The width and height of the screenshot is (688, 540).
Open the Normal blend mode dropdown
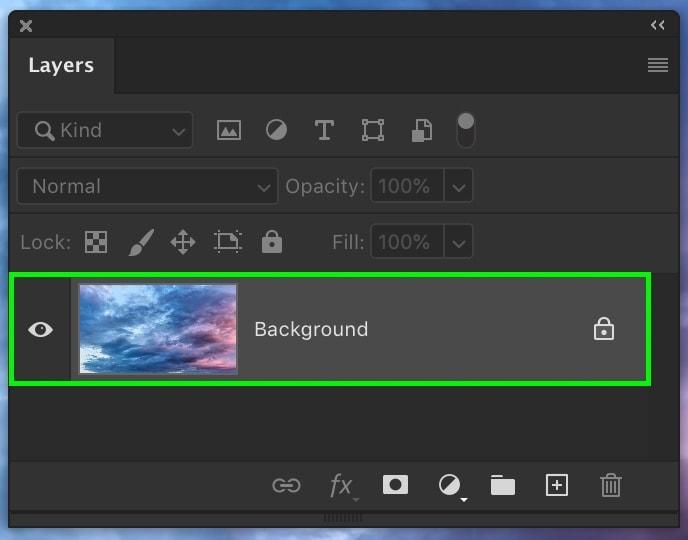pyautogui.click(x=147, y=186)
